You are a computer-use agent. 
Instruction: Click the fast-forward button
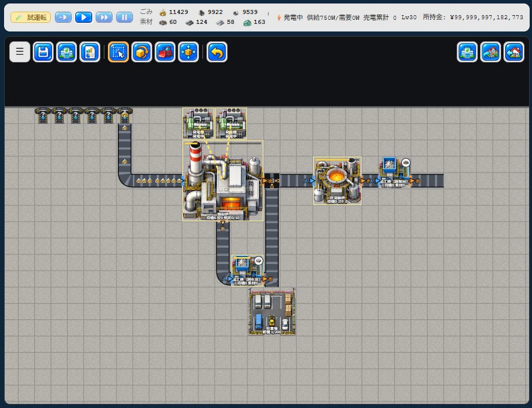coord(104,17)
